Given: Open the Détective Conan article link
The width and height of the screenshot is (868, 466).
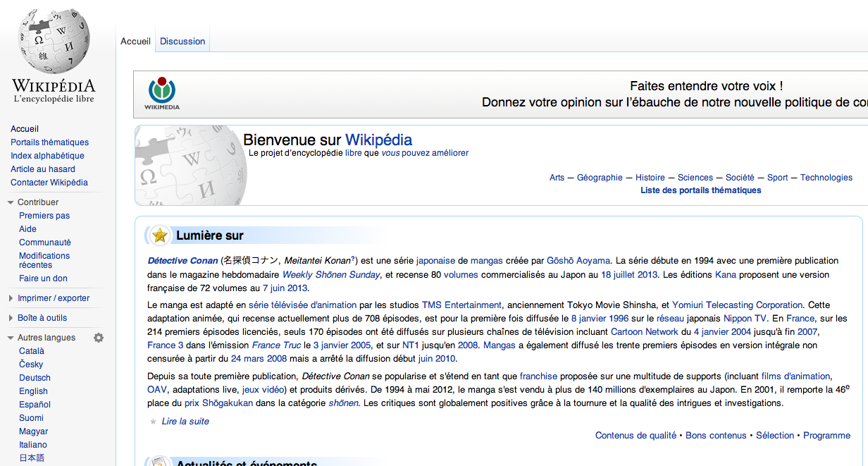Looking at the screenshot, I should click(182, 261).
